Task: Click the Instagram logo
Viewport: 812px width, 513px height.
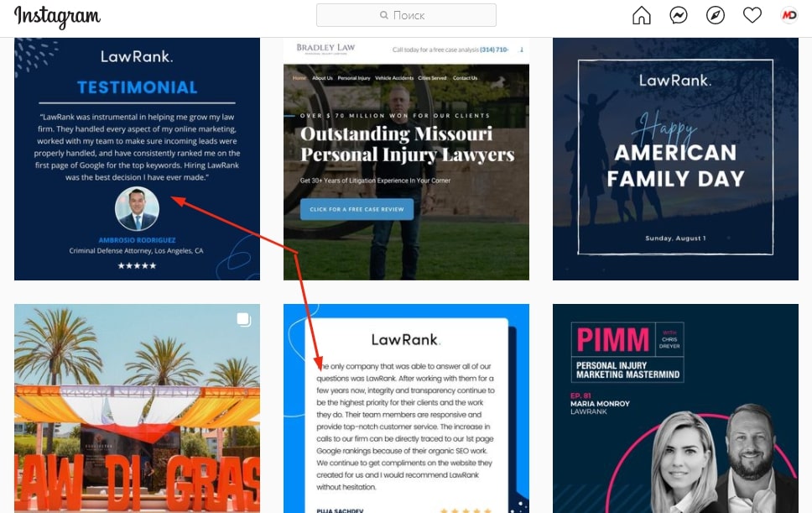Action: [x=57, y=17]
